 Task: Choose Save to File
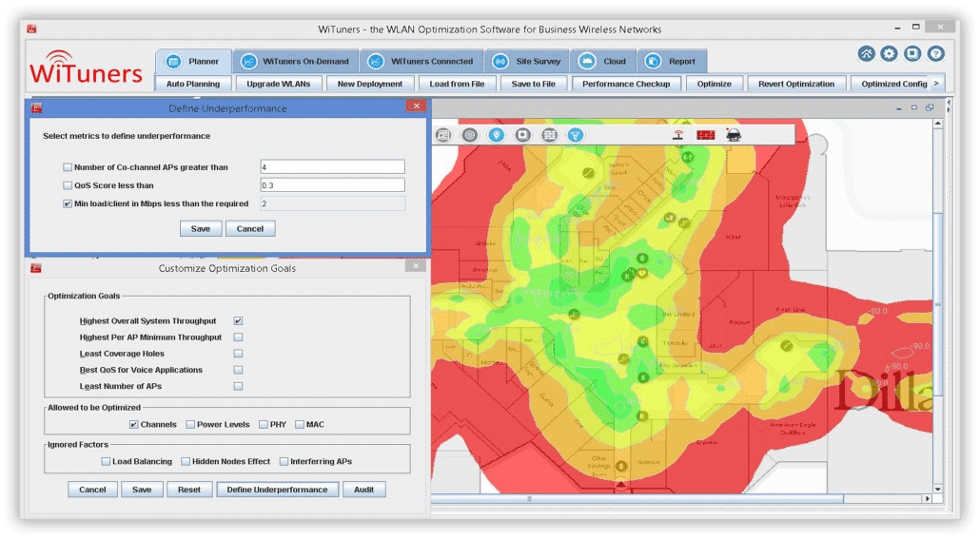pyautogui.click(x=533, y=84)
